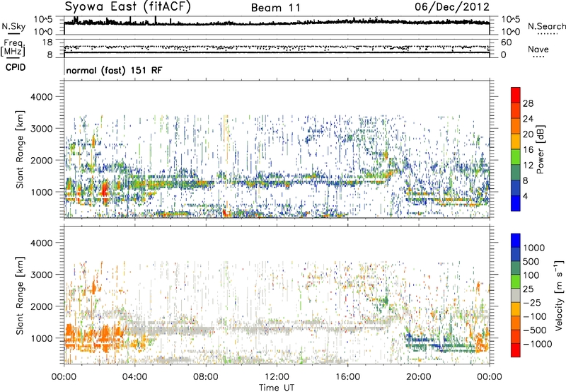Viewport: 566px width, 392px height.
Task: Pick the teal 100–500 velocity colorbar segment
Action: (x=516, y=268)
